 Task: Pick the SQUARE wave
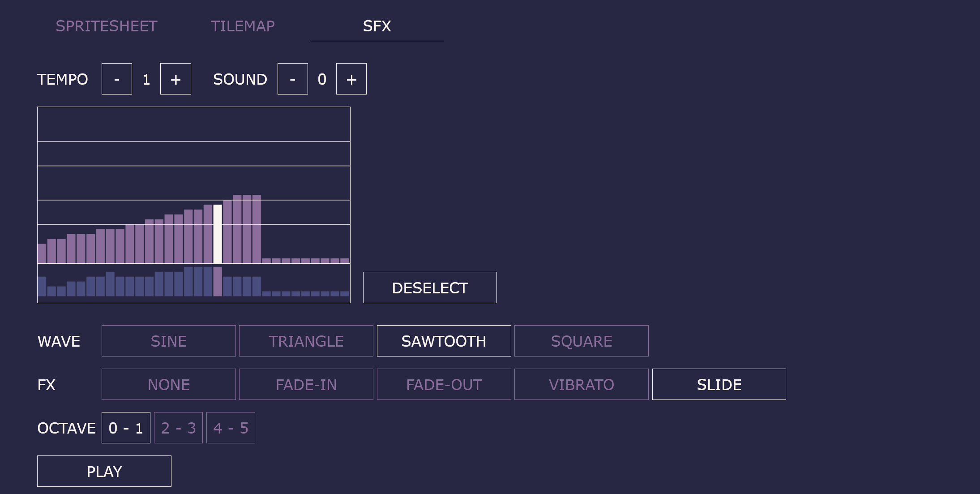click(x=582, y=341)
